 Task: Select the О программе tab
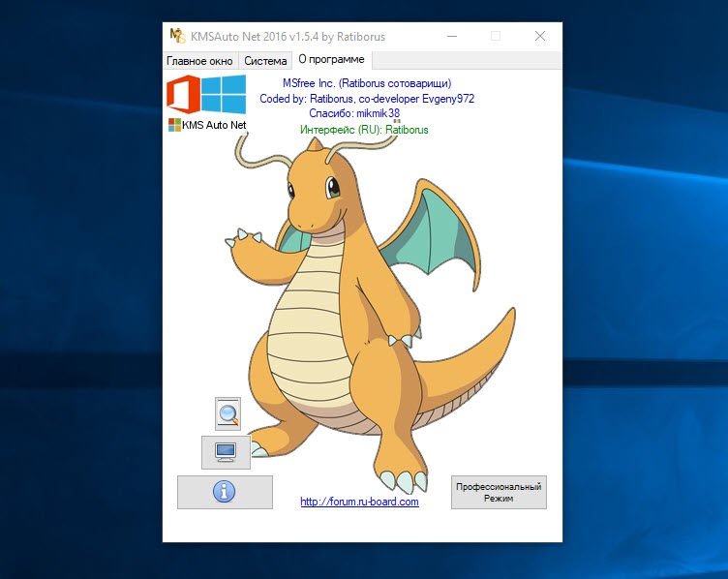pyautogui.click(x=329, y=60)
